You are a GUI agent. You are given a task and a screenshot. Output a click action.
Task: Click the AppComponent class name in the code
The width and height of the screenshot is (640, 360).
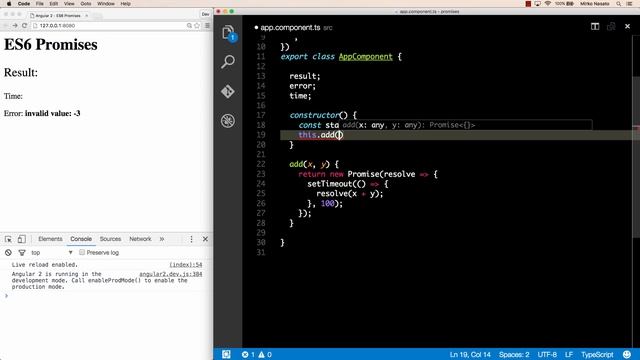(x=366, y=56)
